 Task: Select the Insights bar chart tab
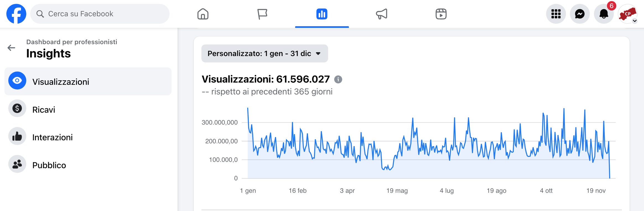(x=322, y=14)
